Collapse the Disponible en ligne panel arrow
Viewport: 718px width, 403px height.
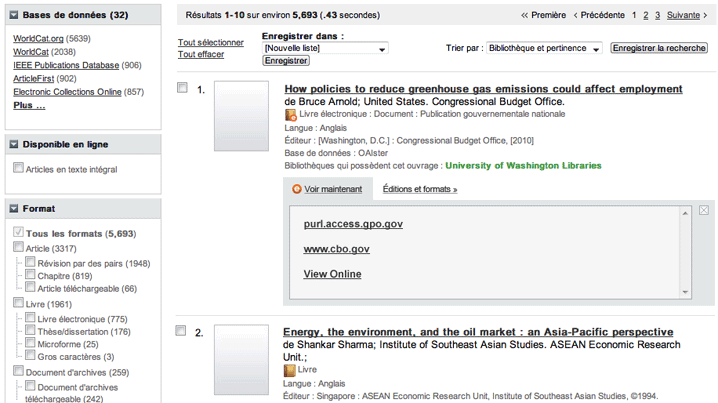(x=14, y=144)
